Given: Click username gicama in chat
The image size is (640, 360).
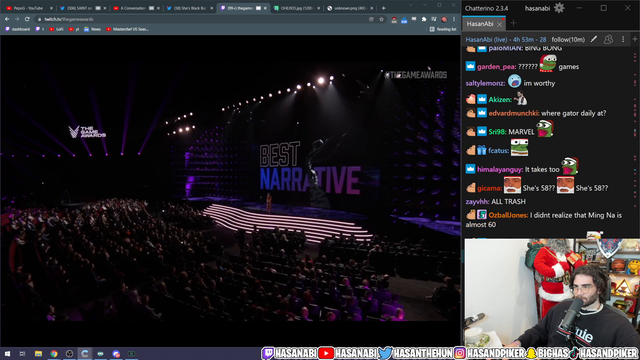Looking at the screenshot, I should pos(489,188).
